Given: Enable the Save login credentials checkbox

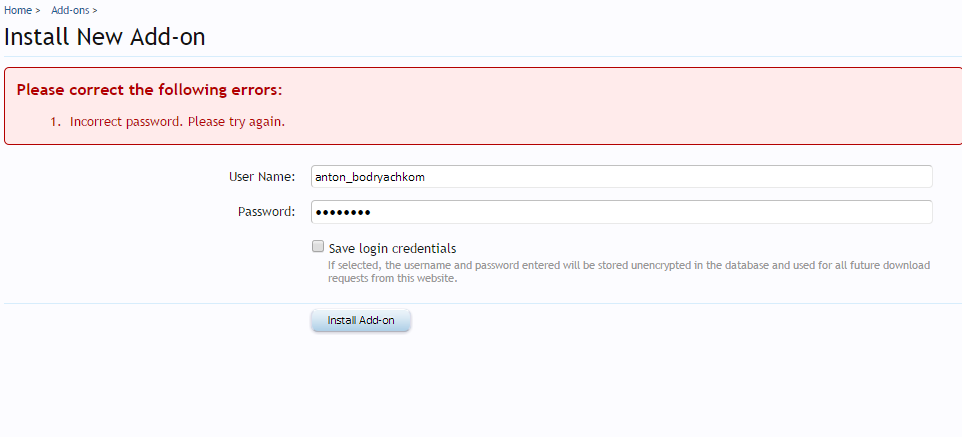Looking at the screenshot, I should pyautogui.click(x=318, y=246).
